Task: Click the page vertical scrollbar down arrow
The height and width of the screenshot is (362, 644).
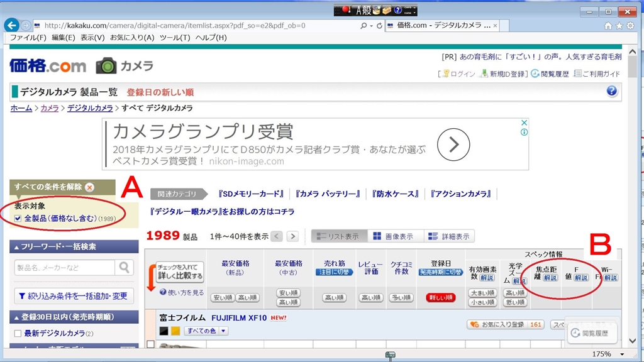Action: pos(633,341)
